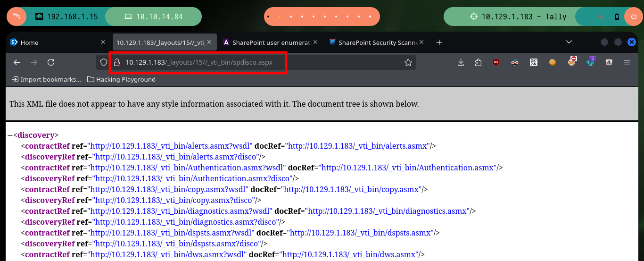
Task: Open the uBlock Origin extension icon
Action: [495, 62]
